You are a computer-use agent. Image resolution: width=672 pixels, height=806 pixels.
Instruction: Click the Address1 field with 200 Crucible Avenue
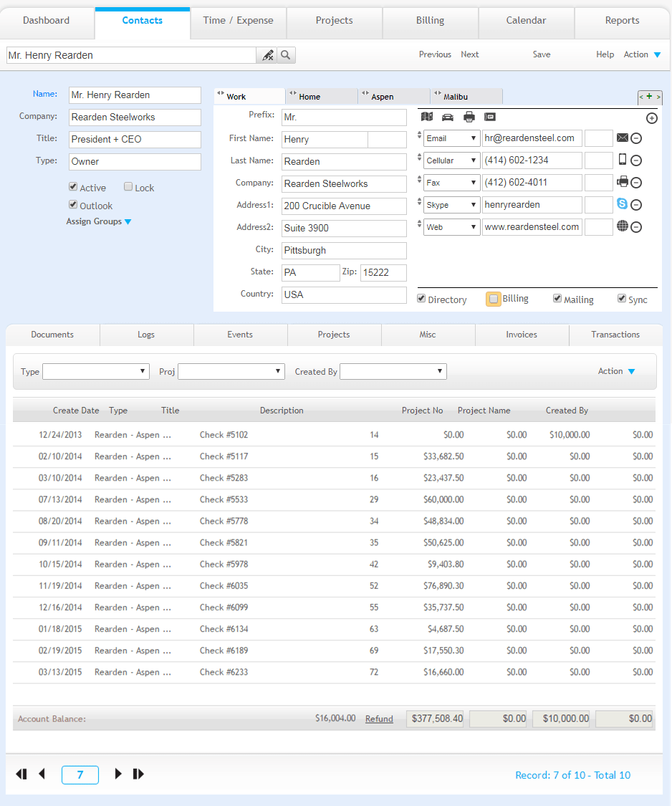click(344, 206)
